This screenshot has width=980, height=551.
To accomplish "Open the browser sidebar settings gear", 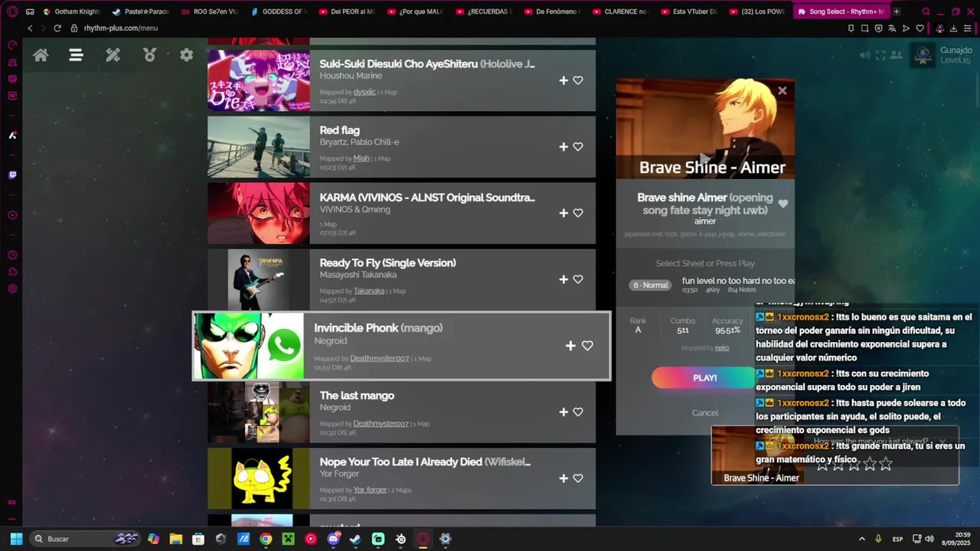I will (x=12, y=289).
